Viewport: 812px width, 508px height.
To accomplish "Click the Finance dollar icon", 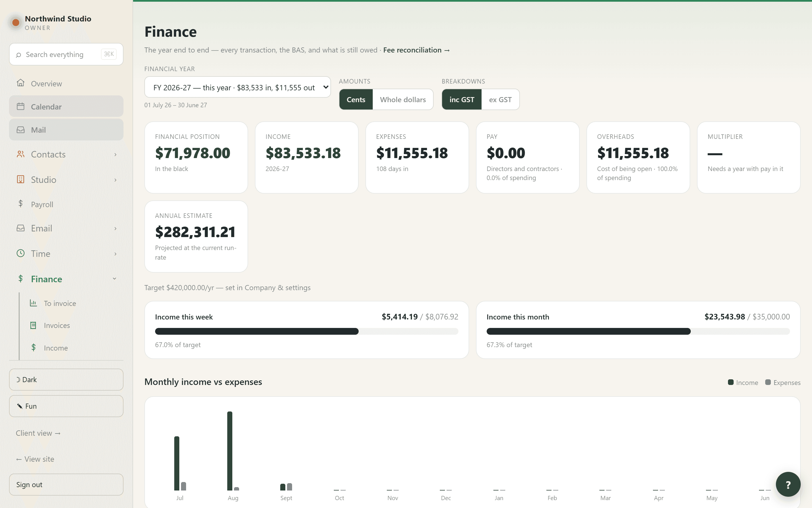I will click(x=21, y=279).
